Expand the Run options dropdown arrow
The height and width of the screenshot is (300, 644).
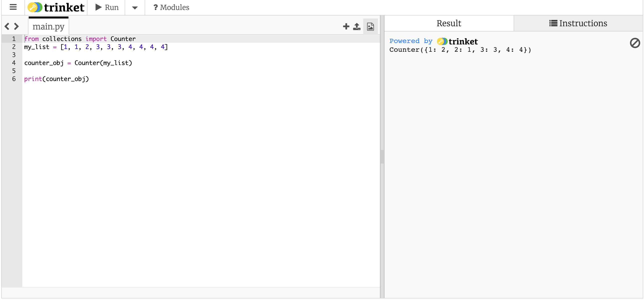tap(135, 8)
